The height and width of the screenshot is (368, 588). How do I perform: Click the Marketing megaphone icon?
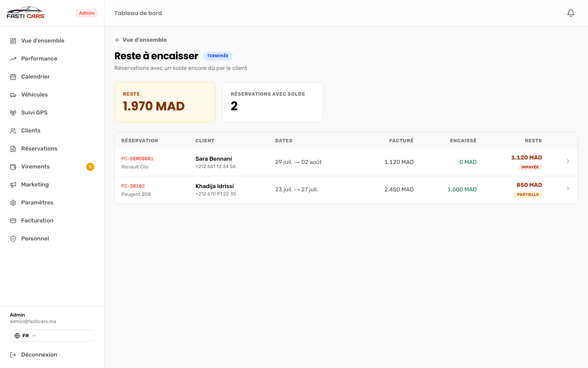click(x=13, y=185)
